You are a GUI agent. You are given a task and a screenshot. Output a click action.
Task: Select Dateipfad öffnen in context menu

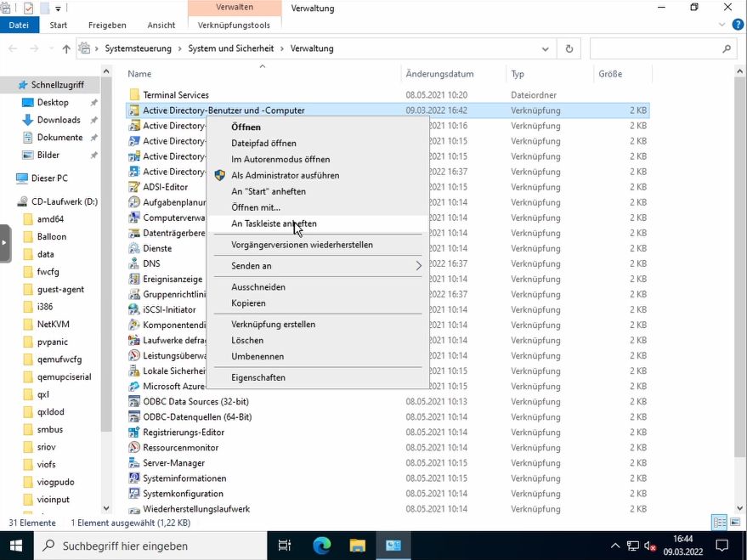click(x=318, y=144)
